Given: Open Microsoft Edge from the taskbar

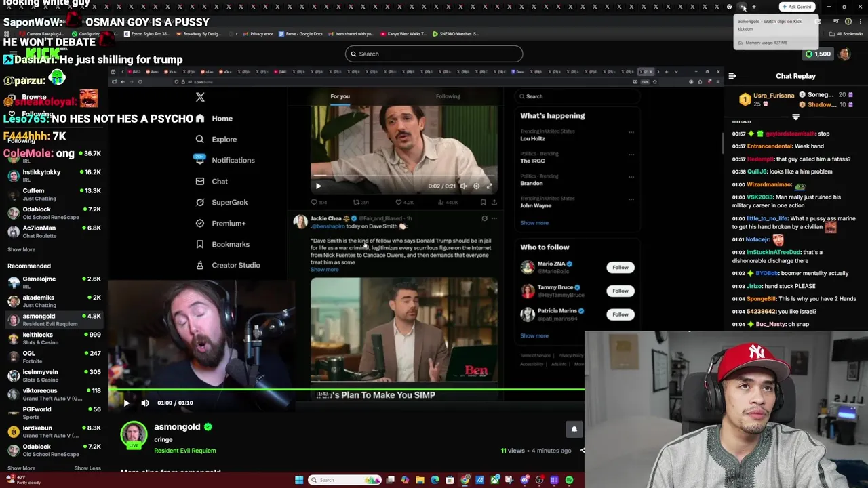Looking at the screenshot, I should (x=435, y=480).
